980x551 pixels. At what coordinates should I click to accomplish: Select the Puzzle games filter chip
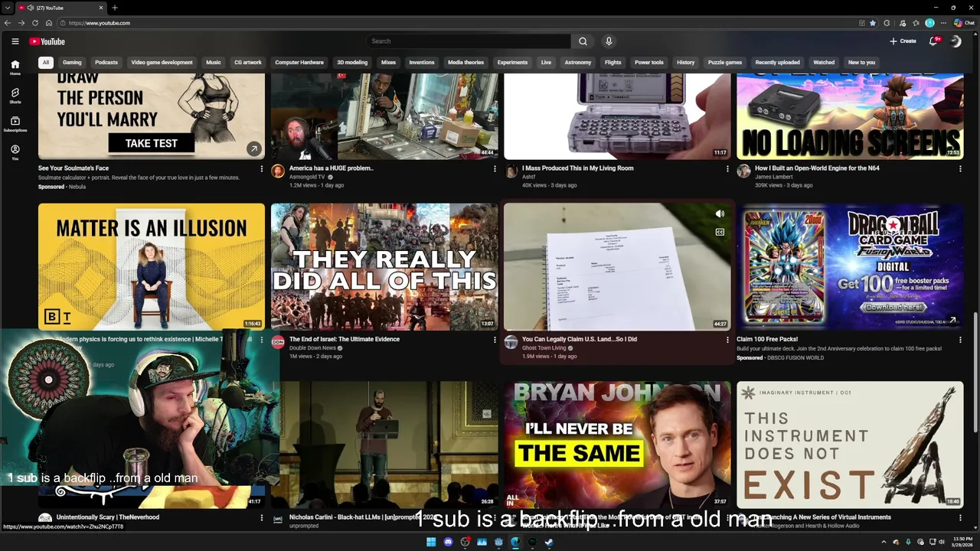[x=725, y=63]
